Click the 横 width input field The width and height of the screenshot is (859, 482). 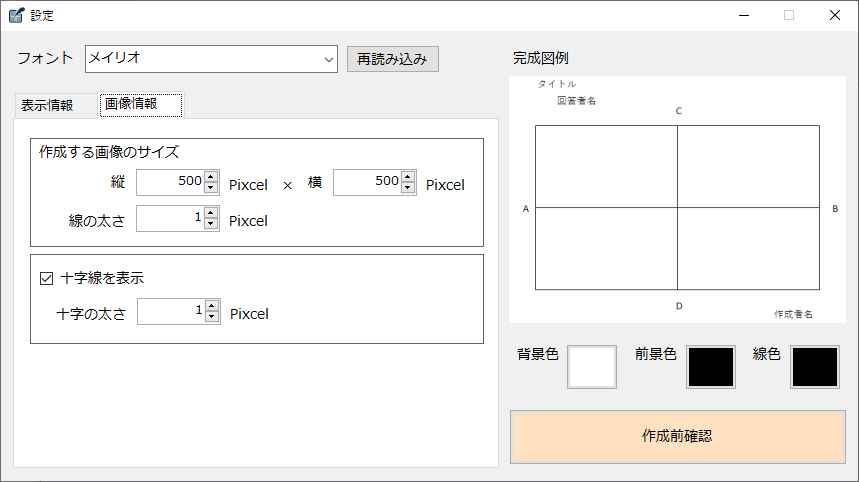click(366, 182)
